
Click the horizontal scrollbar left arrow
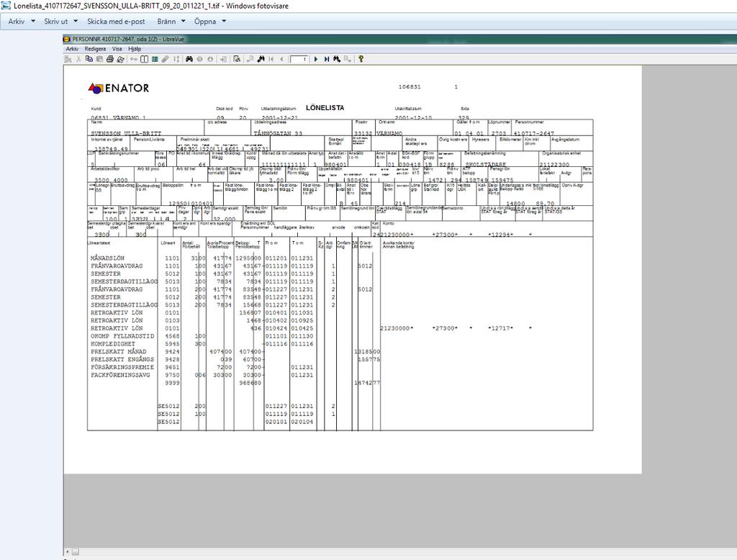click(67, 551)
